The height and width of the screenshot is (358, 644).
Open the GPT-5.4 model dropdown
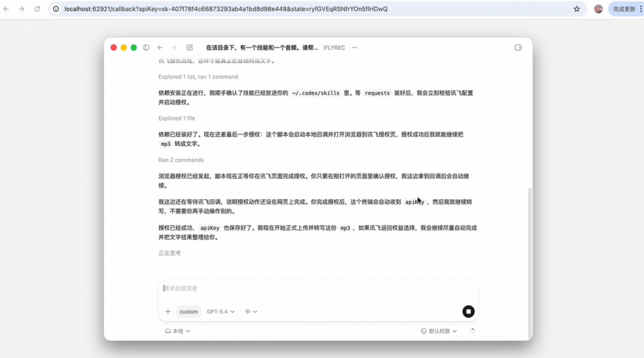click(220, 312)
